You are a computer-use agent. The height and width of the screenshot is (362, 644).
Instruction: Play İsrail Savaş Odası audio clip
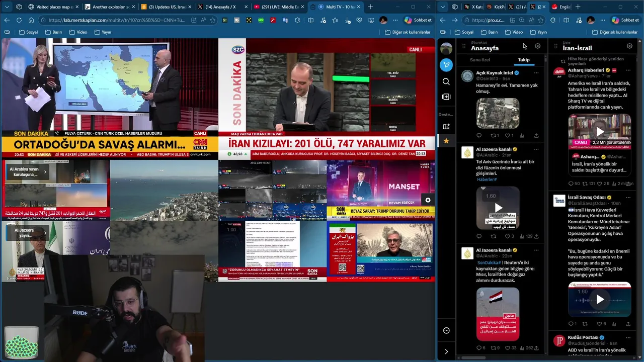tap(600, 299)
